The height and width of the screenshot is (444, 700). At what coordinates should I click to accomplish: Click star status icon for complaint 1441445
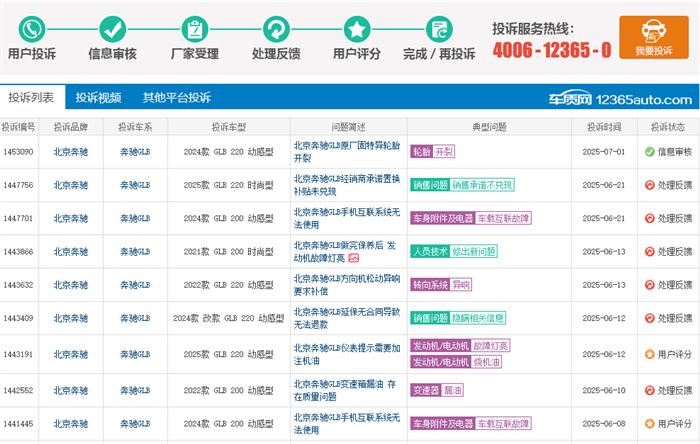650,423
